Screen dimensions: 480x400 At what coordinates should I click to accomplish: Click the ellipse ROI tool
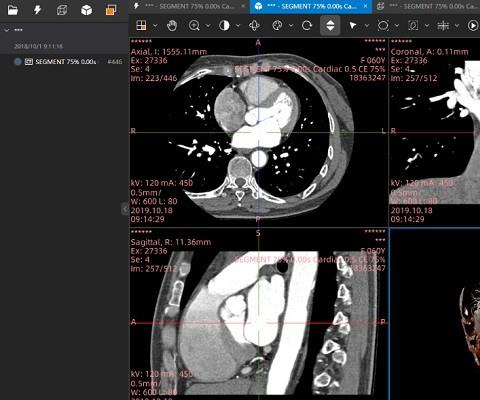tap(383, 26)
